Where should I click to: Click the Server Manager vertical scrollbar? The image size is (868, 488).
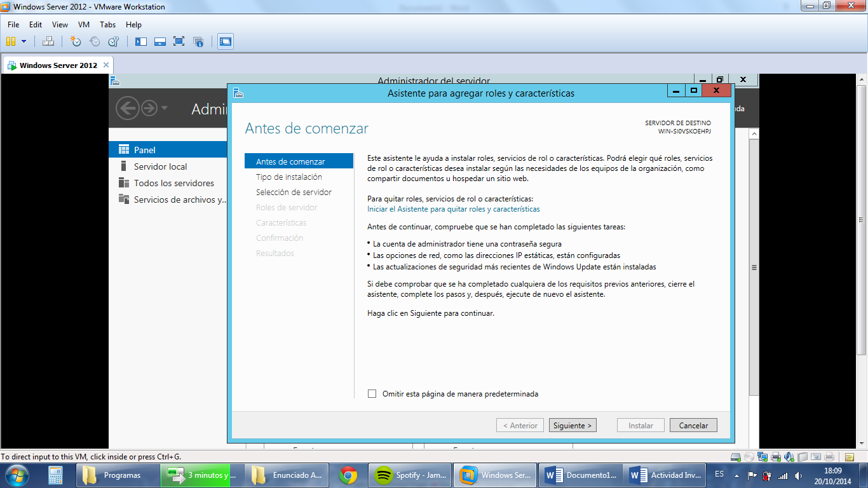pos(754,267)
